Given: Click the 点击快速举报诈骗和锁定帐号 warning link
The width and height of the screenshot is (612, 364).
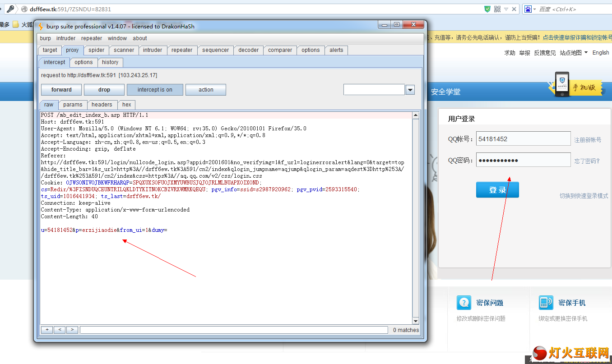Looking at the screenshot, I should point(577,37).
